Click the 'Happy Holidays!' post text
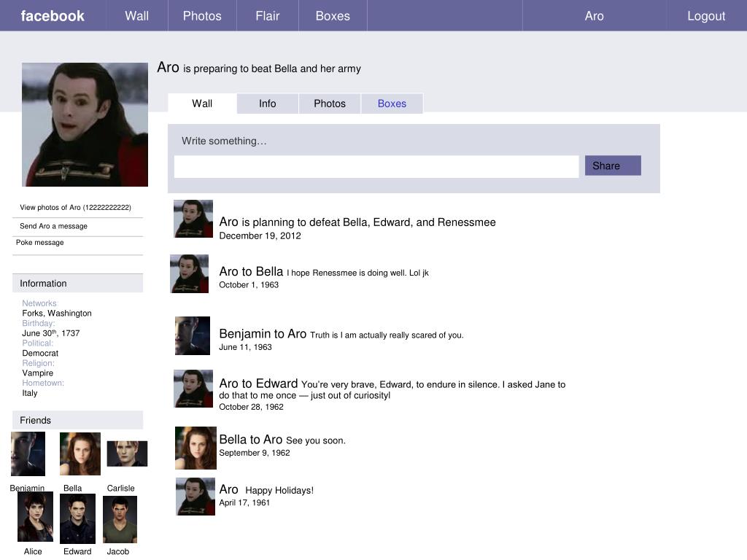This screenshot has height=560, width=747. [279, 490]
